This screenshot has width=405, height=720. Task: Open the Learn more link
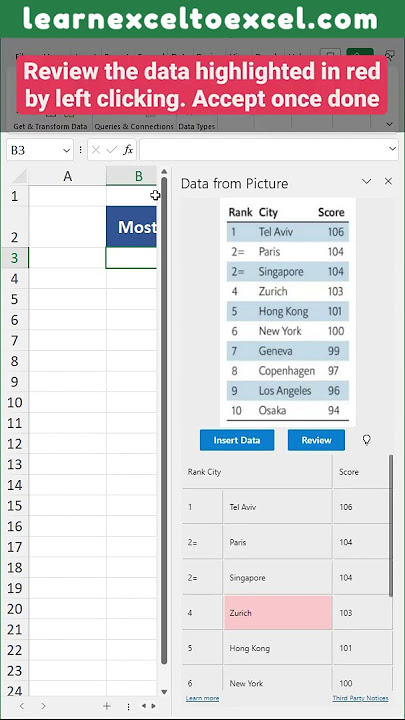click(x=202, y=698)
